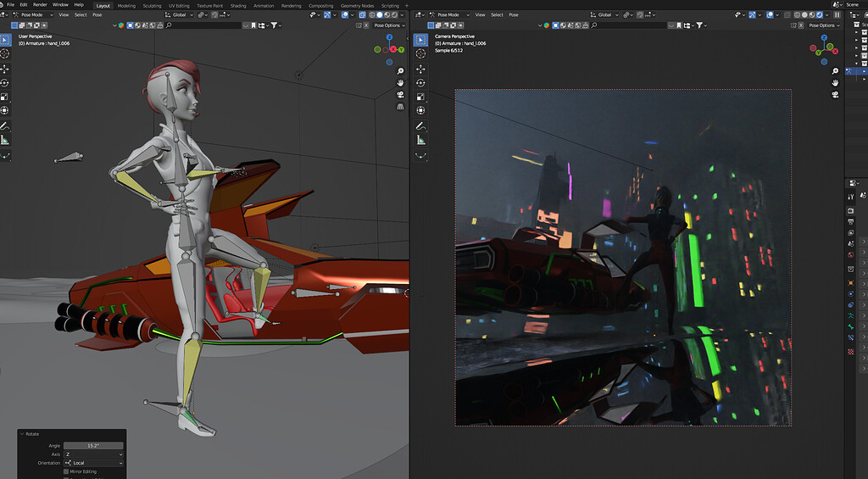Open Pose Mode dropdown in left viewport

(x=33, y=15)
